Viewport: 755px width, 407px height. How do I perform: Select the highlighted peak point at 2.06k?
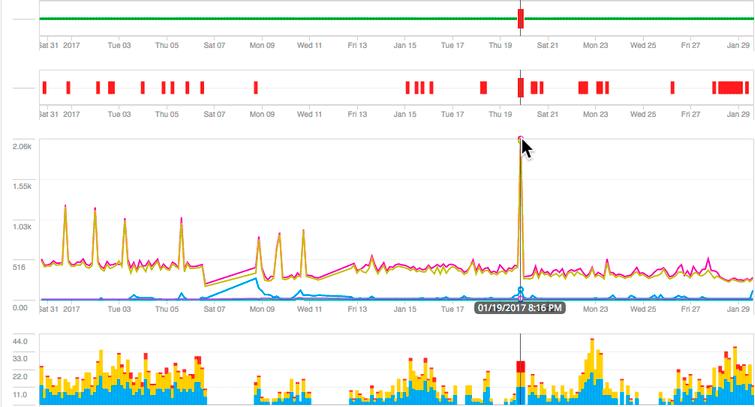[x=521, y=139]
